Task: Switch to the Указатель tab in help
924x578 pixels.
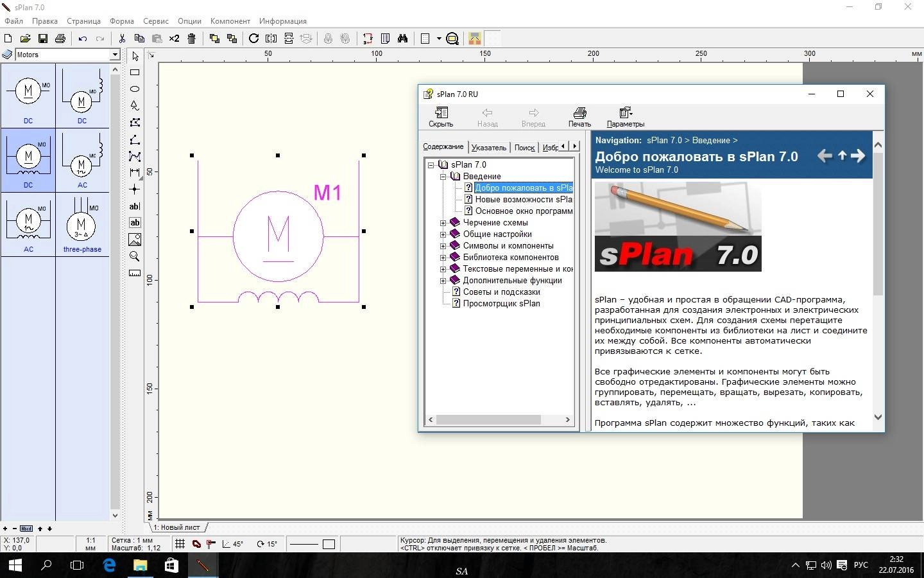Action: point(489,148)
